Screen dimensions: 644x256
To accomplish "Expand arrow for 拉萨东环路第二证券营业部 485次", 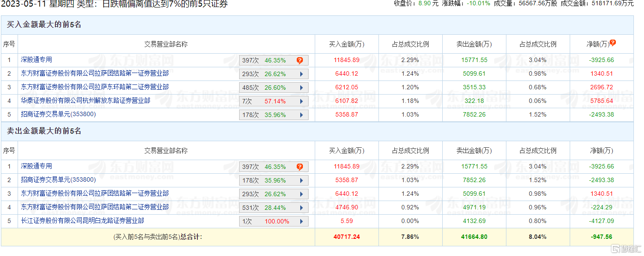I will tap(302, 88).
